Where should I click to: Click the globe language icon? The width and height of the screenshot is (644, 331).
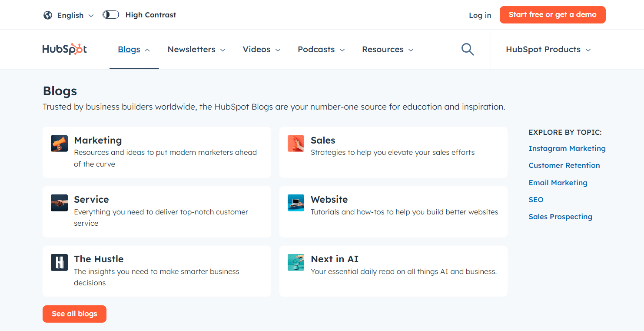point(47,14)
